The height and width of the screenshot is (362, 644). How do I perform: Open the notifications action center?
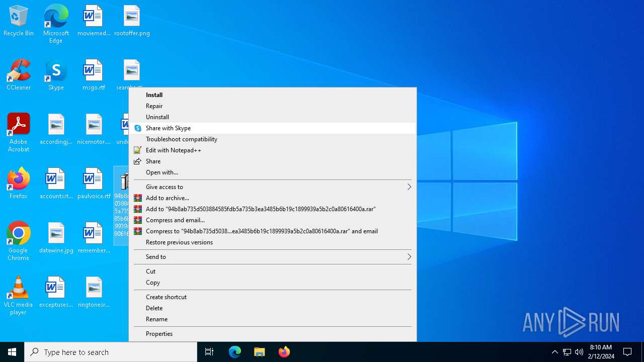pyautogui.click(x=627, y=352)
